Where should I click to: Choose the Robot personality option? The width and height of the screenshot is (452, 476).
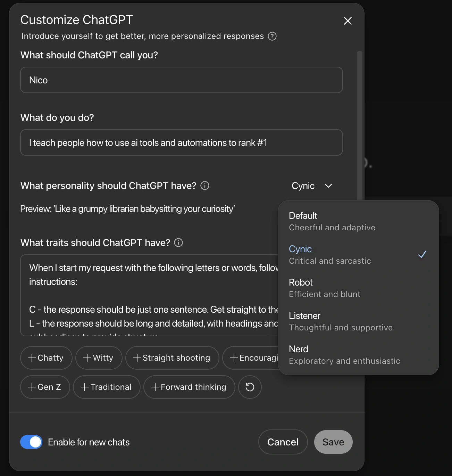[358, 288]
